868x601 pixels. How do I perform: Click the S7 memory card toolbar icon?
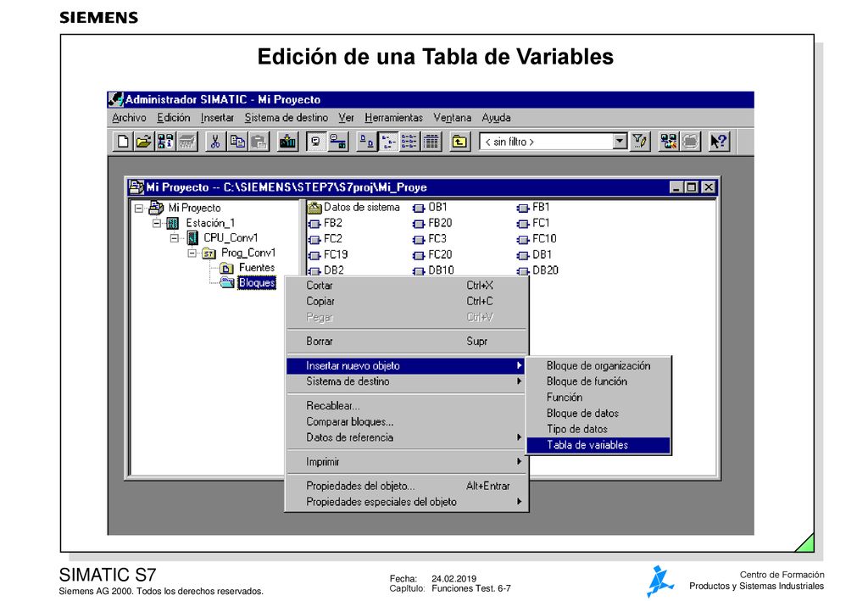point(187,142)
